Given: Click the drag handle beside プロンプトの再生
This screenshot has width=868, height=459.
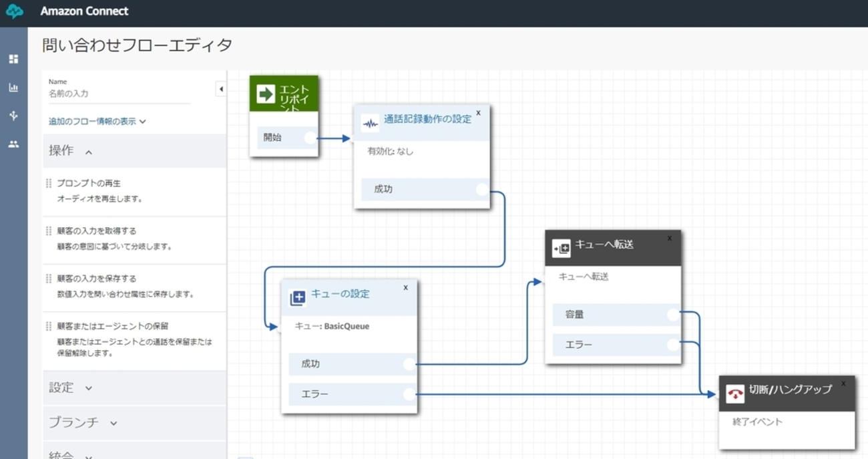Looking at the screenshot, I should [49, 183].
